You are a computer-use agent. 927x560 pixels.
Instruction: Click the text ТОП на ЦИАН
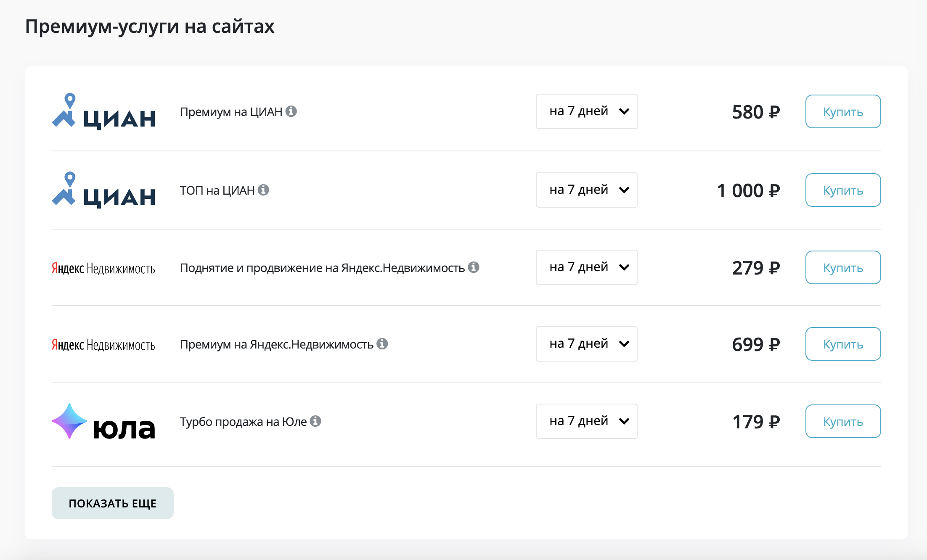tap(217, 190)
